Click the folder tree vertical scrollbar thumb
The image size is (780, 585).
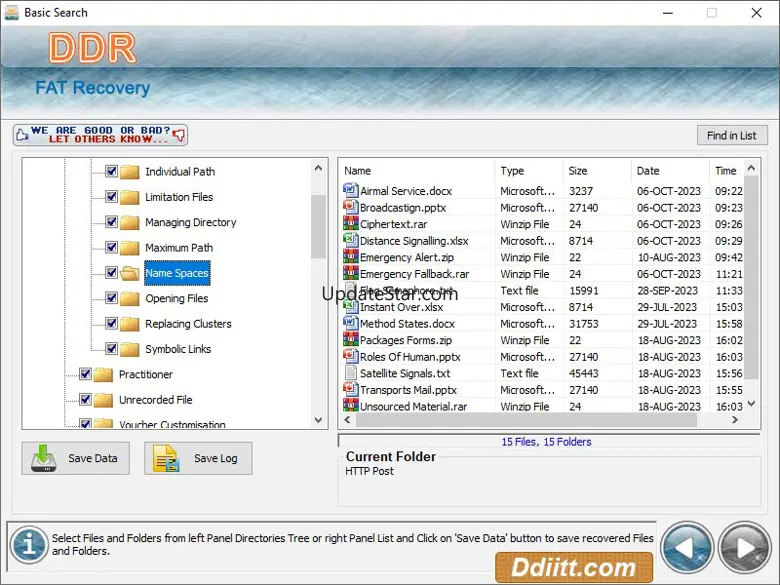coord(318,225)
